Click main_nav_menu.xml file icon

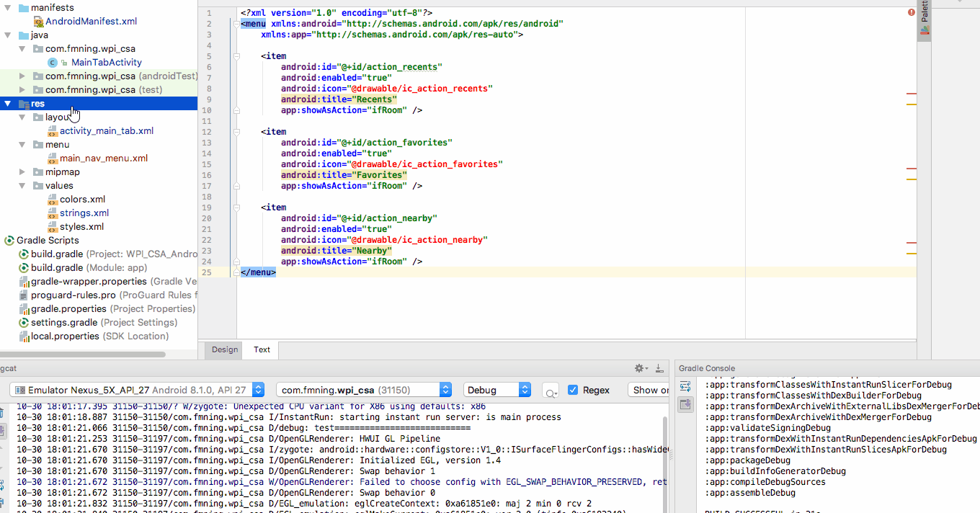[x=53, y=159]
